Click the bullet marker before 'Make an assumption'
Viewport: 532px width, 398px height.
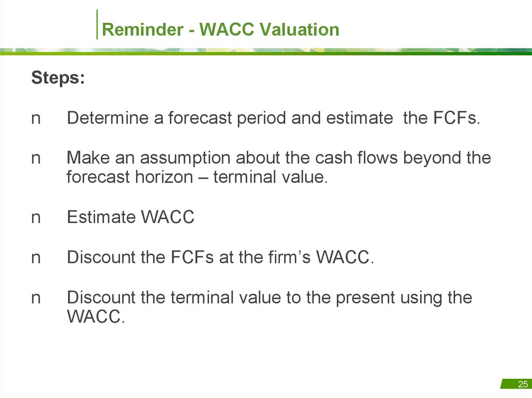pyautogui.click(x=36, y=159)
